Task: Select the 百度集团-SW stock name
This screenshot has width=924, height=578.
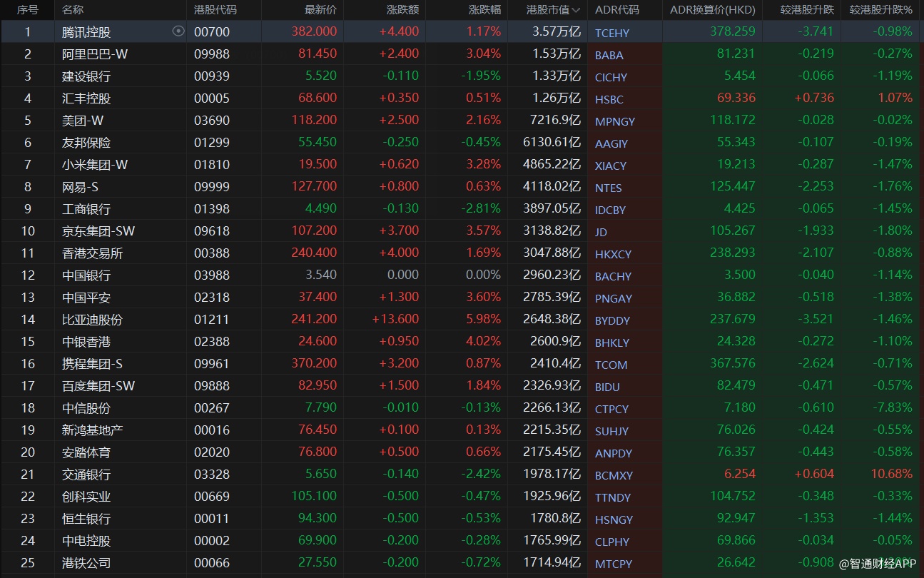Action: tap(98, 386)
